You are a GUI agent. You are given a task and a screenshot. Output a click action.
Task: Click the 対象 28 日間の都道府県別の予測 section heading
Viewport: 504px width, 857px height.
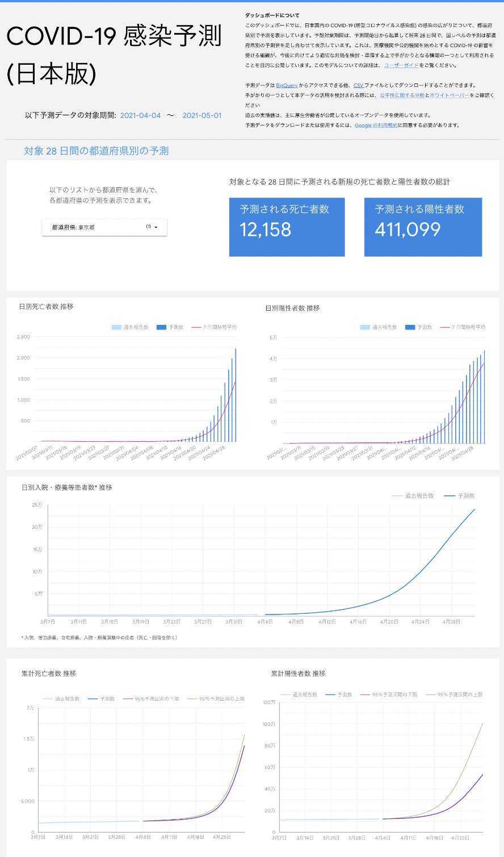coord(96,151)
